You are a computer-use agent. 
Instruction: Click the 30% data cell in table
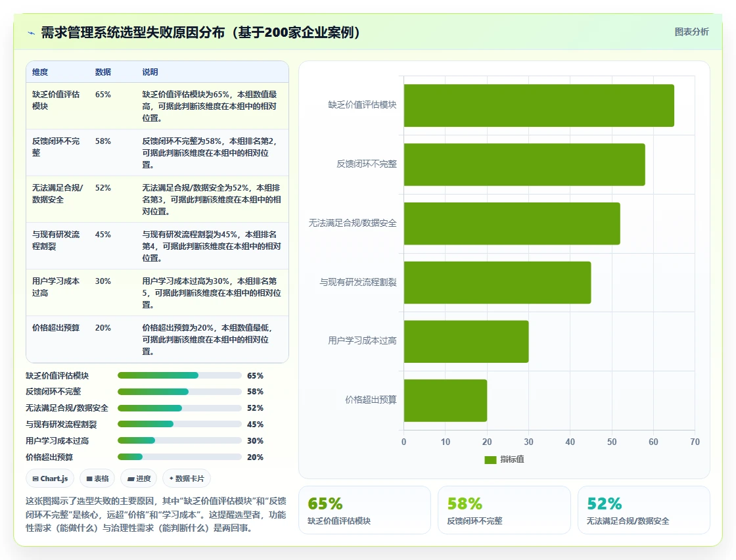coord(103,281)
